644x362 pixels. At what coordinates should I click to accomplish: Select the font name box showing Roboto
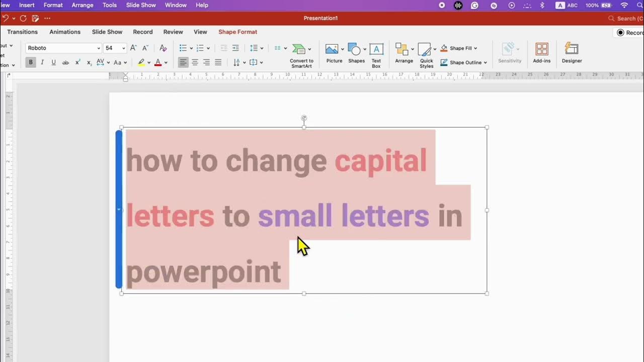63,48
